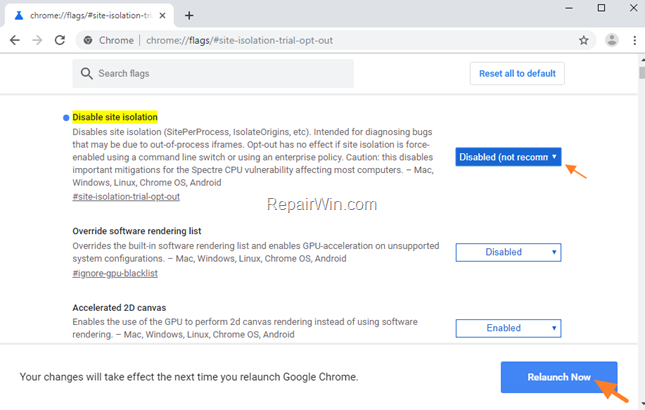Viewport: 645px width, 410px height.
Task: Click the relaunch notice text
Action: coord(189,377)
